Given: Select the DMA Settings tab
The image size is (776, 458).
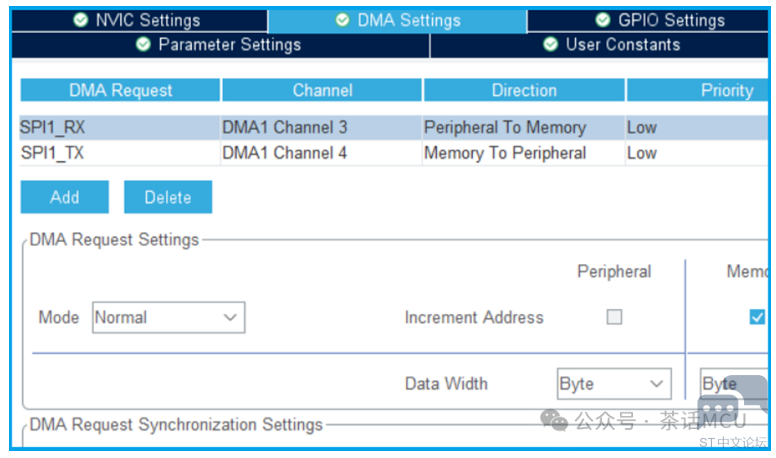Looking at the screenshot, I should pyautogui.click(x=398, y=20).
